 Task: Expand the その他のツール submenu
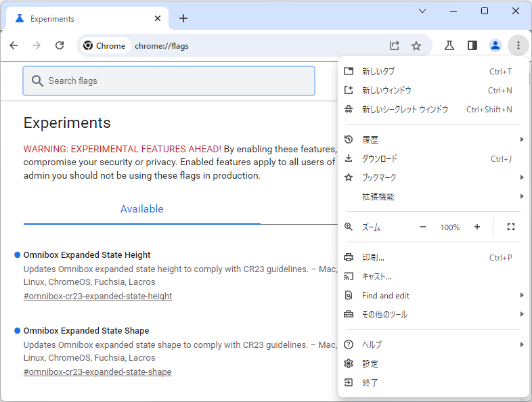(x=433, y=314)
